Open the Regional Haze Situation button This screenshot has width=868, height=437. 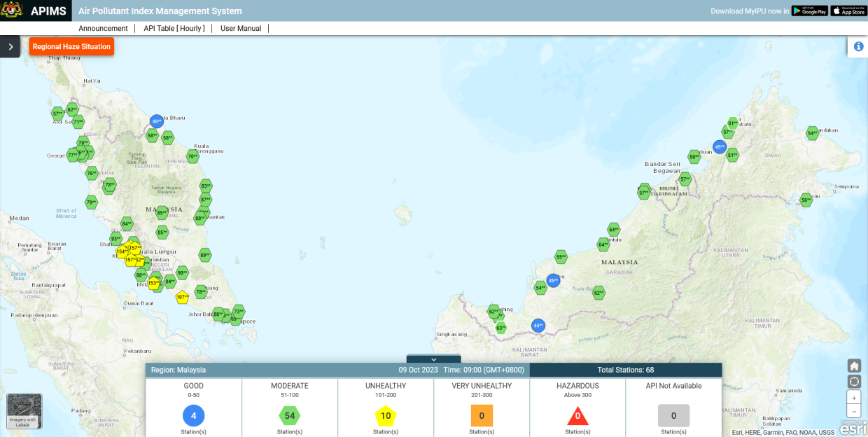(x=71, y=46)
